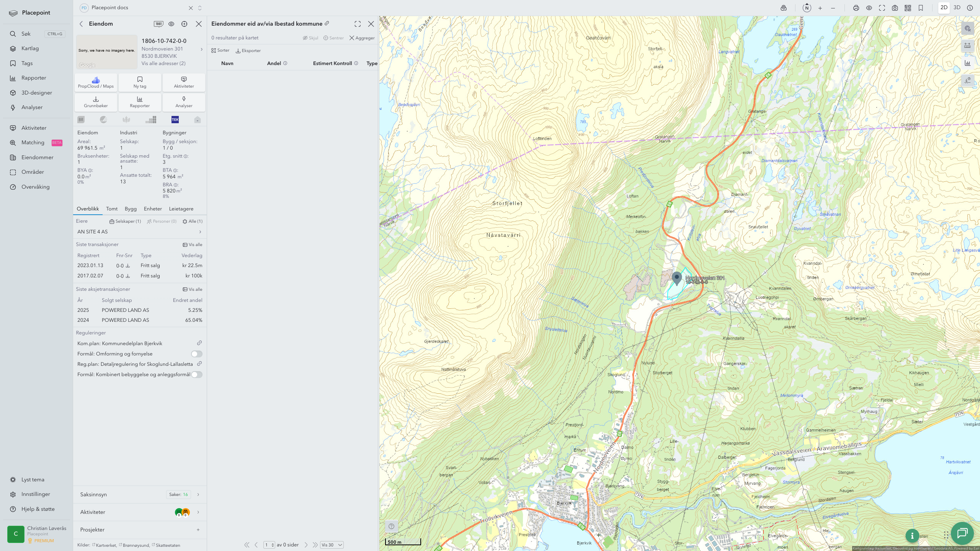Click Aggreger button
The width and height of the screenshot is (980, 551).
(x=362, y=38)
